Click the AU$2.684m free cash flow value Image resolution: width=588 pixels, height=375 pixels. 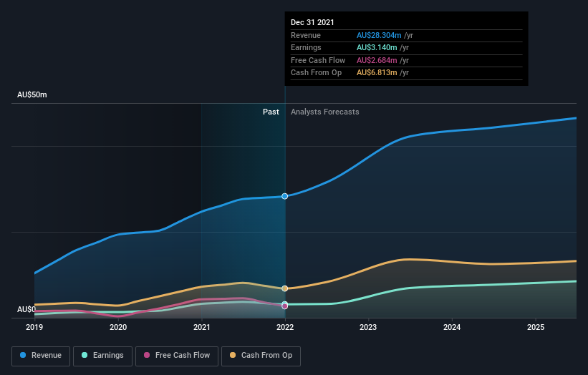pyautogui.click(x=377, y=60)
